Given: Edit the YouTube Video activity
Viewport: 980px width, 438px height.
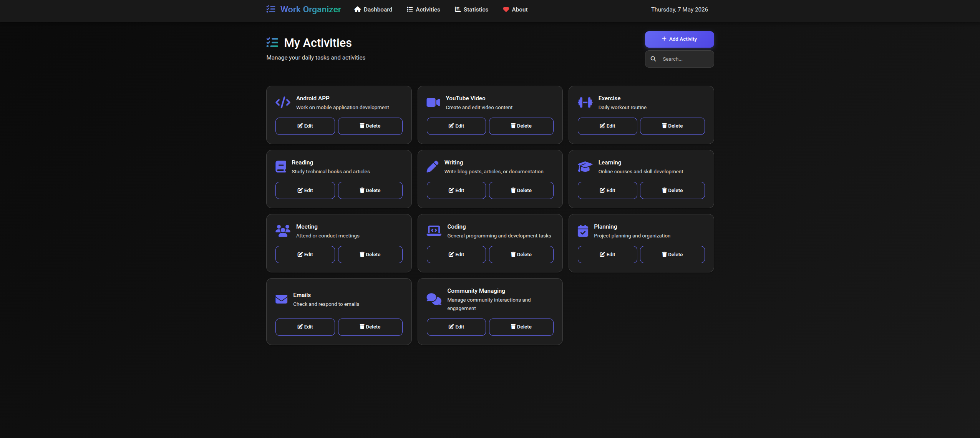Looking at the screenshot, I should point(456,126).
